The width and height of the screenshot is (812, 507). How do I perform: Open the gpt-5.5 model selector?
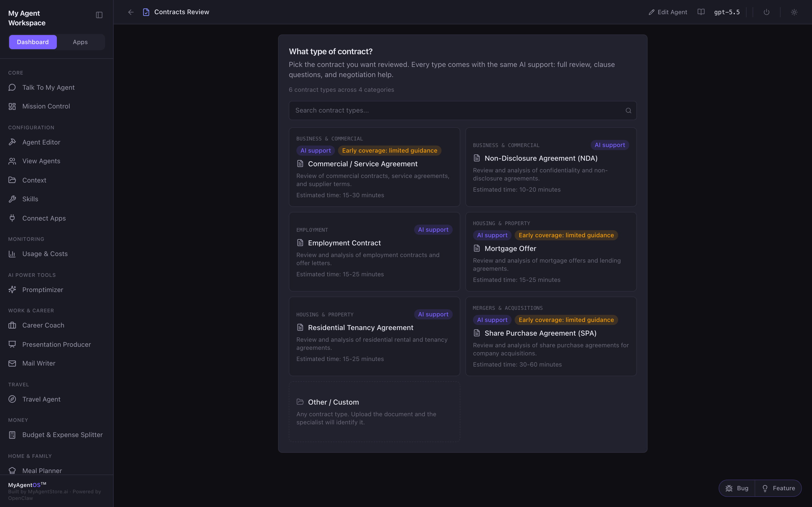[x=727, y=12]
